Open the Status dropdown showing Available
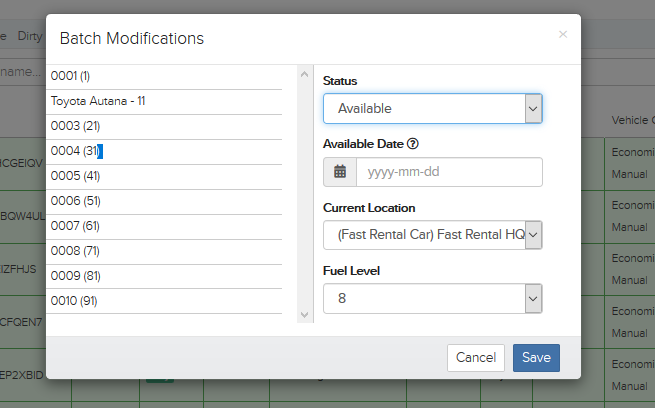The image size is (655, 408). tap(433, 109)
